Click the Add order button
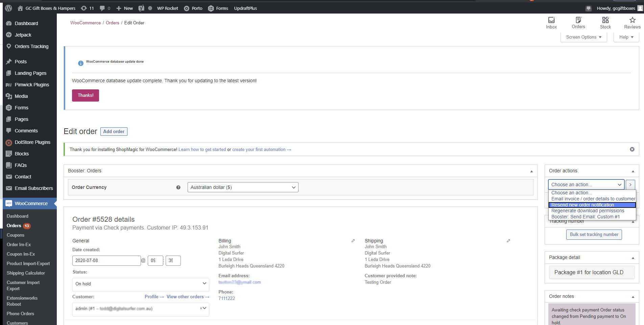The width and height of the screenshot is (644, 325). coord(114,131)
